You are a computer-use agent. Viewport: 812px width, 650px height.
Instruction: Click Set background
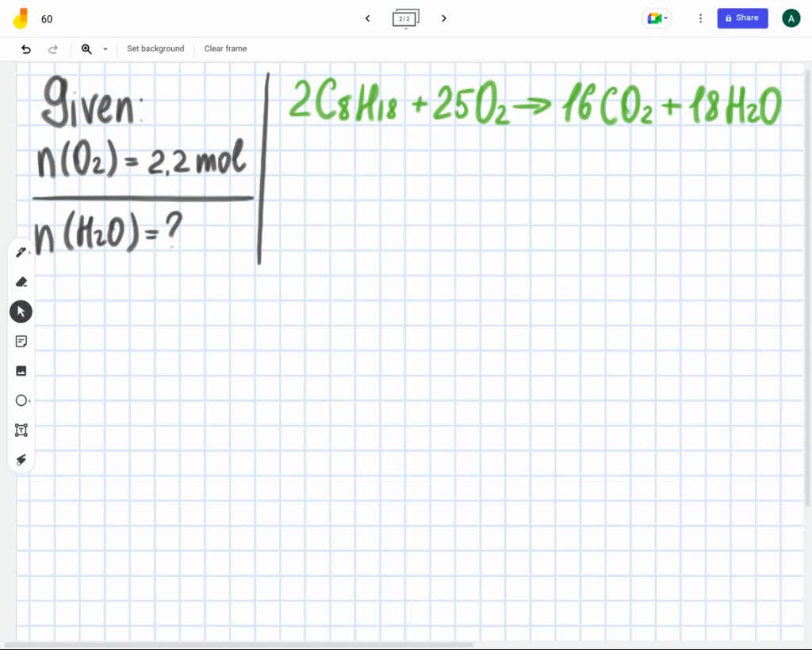[155, 48]
